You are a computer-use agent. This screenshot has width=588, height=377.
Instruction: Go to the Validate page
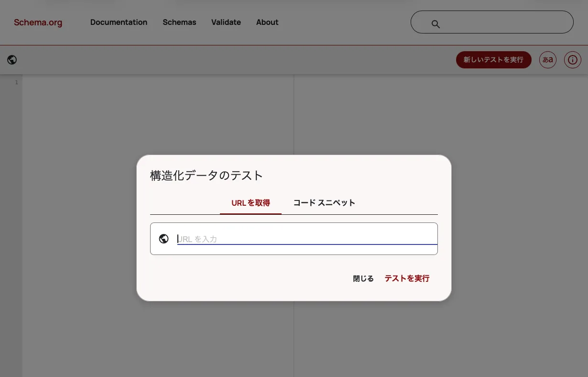tap(226, 22)
